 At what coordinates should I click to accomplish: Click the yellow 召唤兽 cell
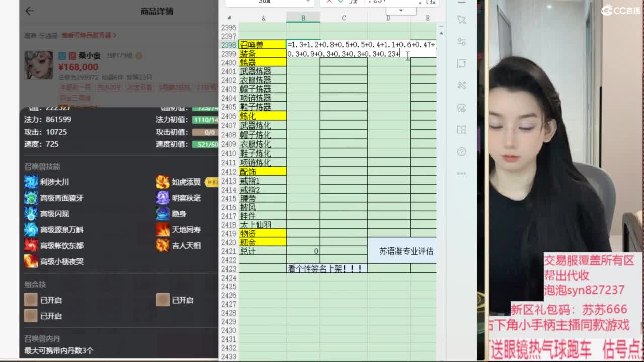click(263, 45)
